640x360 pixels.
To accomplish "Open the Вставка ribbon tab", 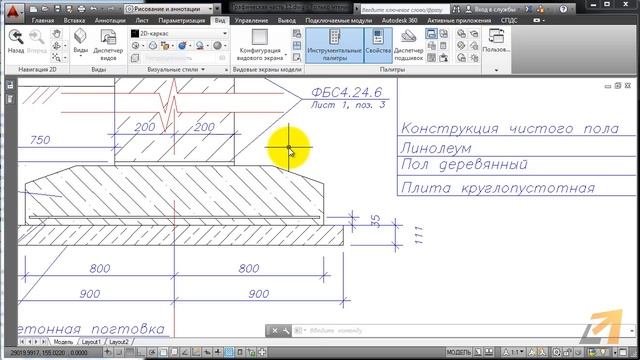I will [74, 20].
